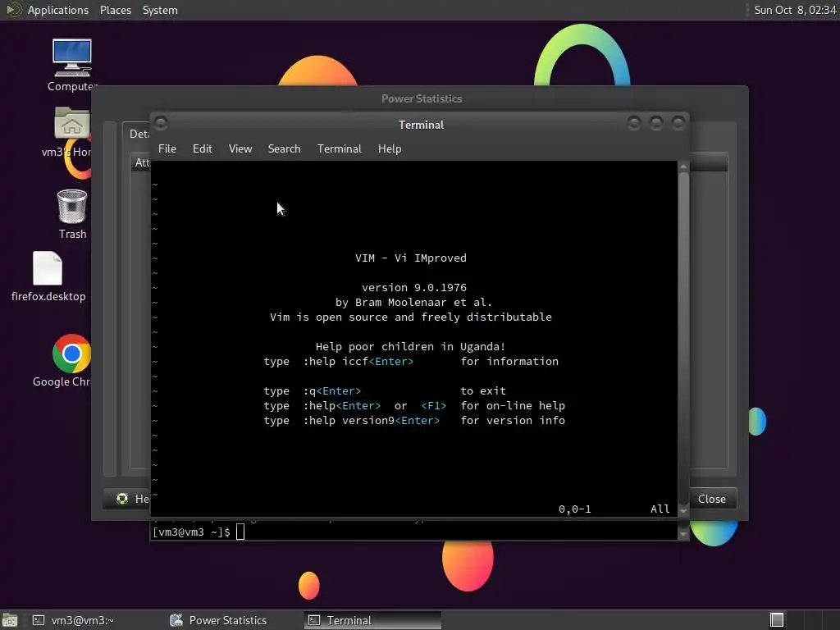Click the Terminal scrollbar up arrow

(683, 167)
